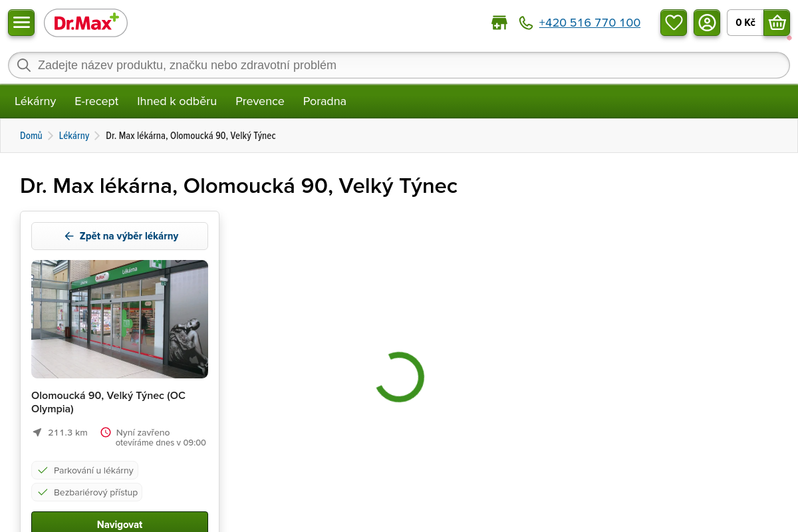This screenshot has height=532, width=798.
Task: Open the Lékárny menu item
Action: coord(35,101)
